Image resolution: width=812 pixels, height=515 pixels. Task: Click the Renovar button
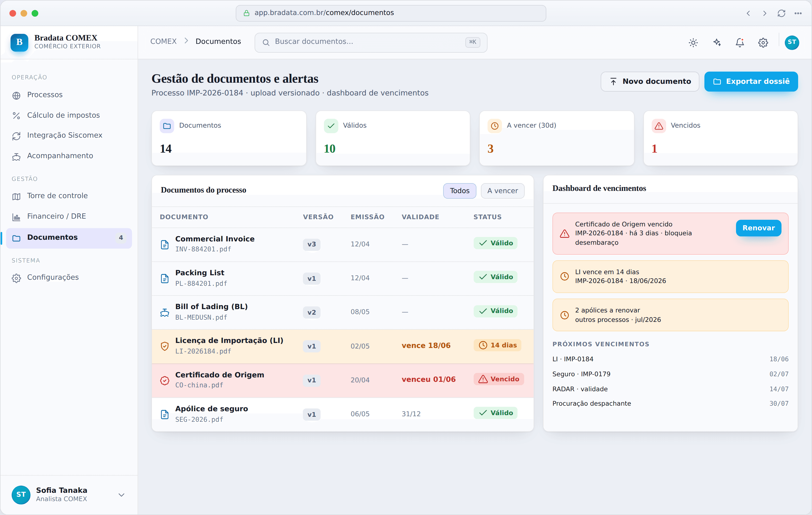(x=758, y=228)
